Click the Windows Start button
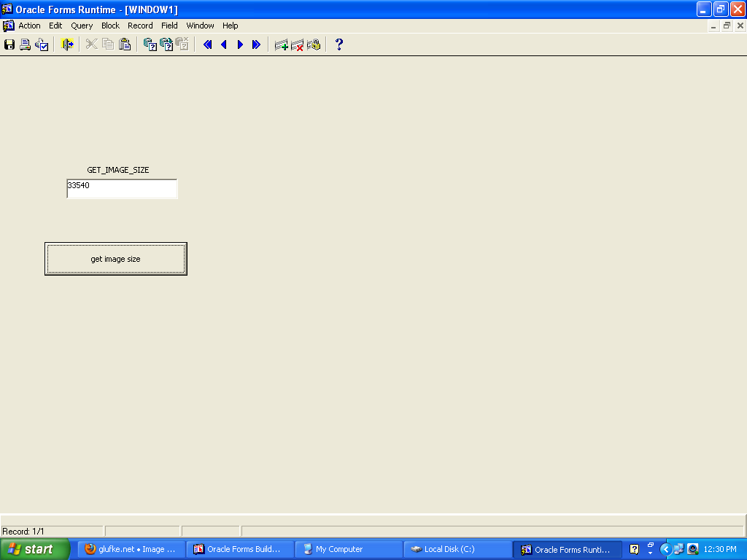The height and width of the screenshot is (560, 747). coord(35,549)
